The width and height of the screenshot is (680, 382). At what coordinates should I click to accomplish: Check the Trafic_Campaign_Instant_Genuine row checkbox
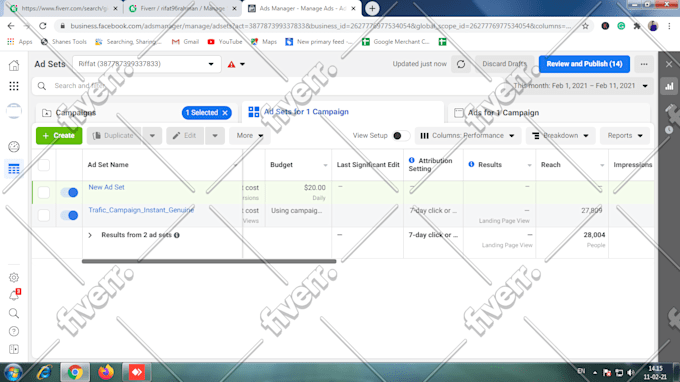44,215
